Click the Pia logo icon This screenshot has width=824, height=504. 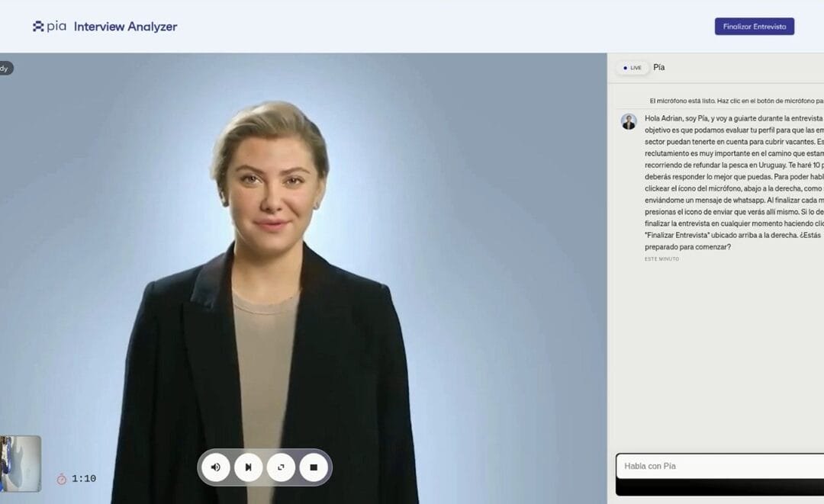click(x=39, y=27)
